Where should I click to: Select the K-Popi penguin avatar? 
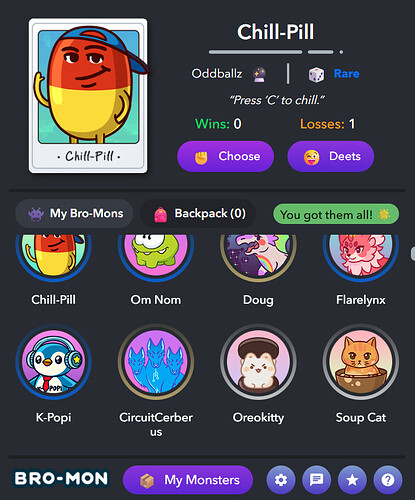53,362
